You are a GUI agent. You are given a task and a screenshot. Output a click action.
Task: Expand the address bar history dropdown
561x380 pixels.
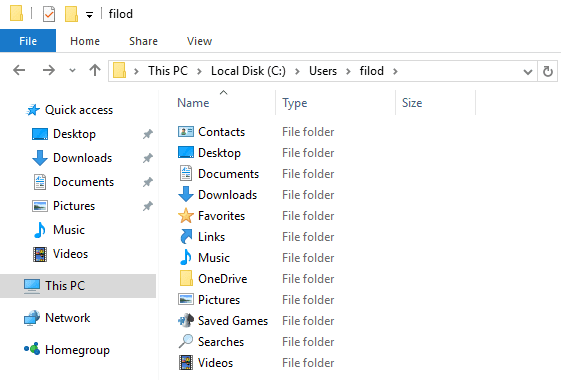528,72
